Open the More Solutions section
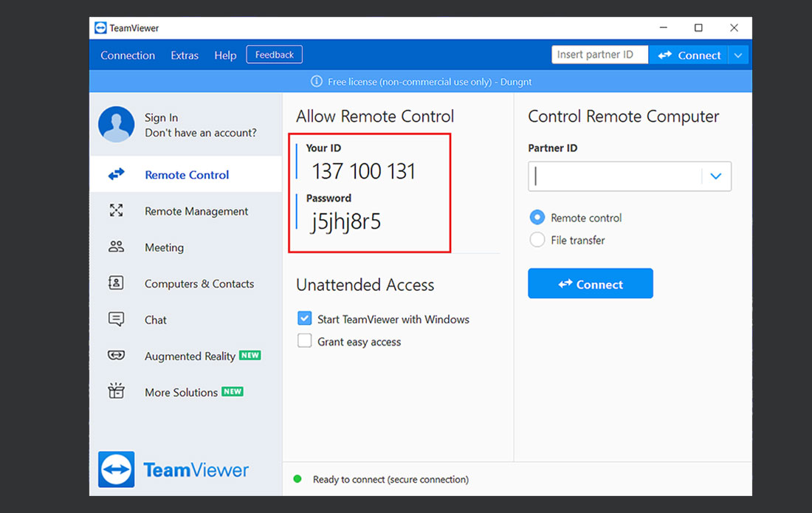Viewport: 812px width, 513px height. (x=186, y=392)
